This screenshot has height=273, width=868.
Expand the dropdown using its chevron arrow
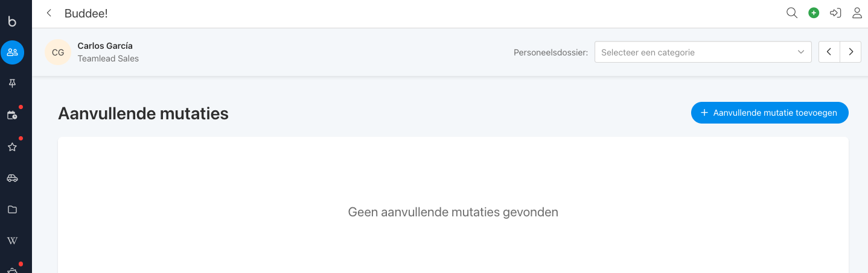801,52
